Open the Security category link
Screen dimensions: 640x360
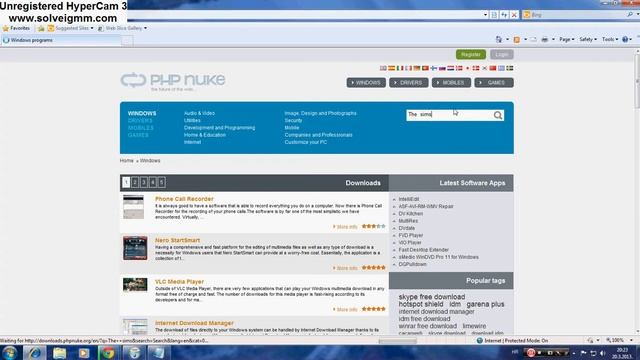coord(293,120)
